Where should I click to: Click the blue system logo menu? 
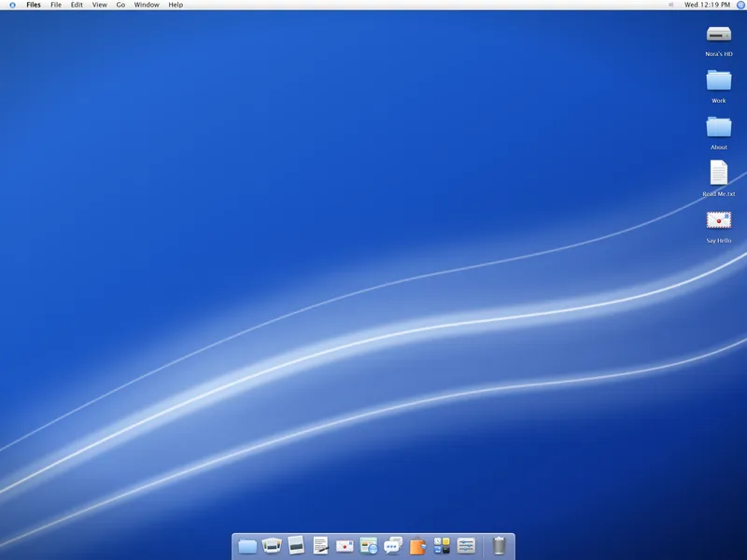pyautogui.click(x=12, y=5)
